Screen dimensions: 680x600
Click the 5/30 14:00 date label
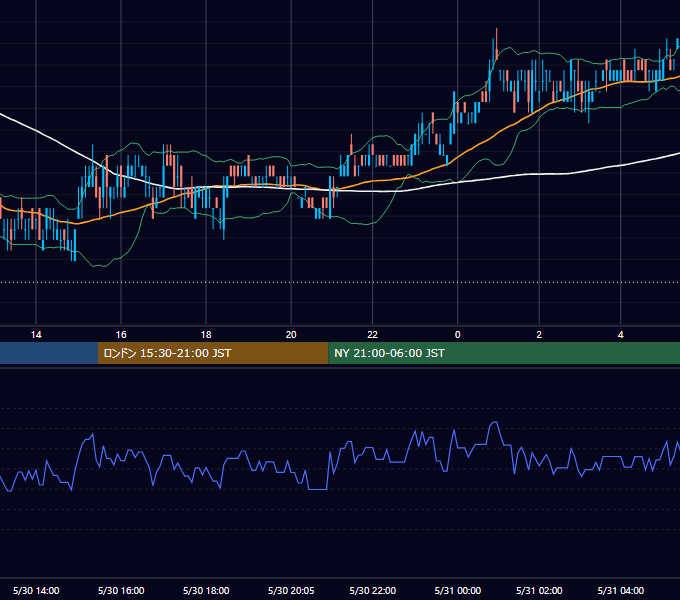point(36,590)
